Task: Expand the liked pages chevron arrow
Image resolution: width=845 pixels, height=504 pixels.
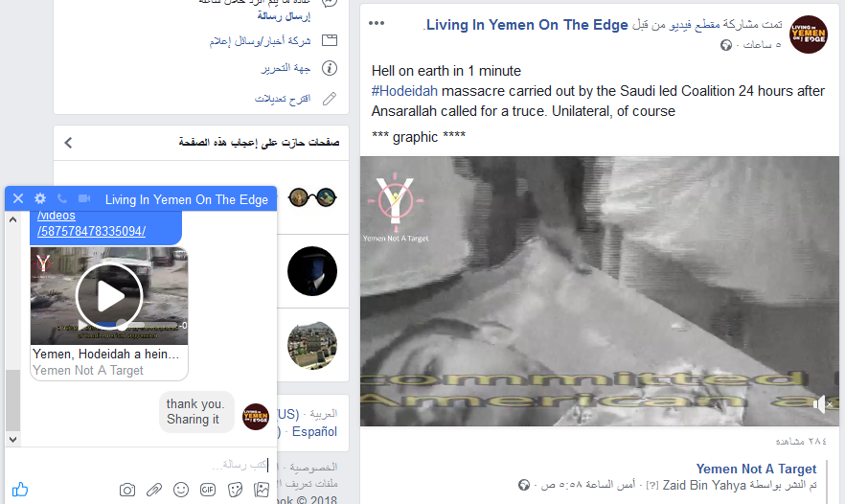Action: tap(68, 143)
